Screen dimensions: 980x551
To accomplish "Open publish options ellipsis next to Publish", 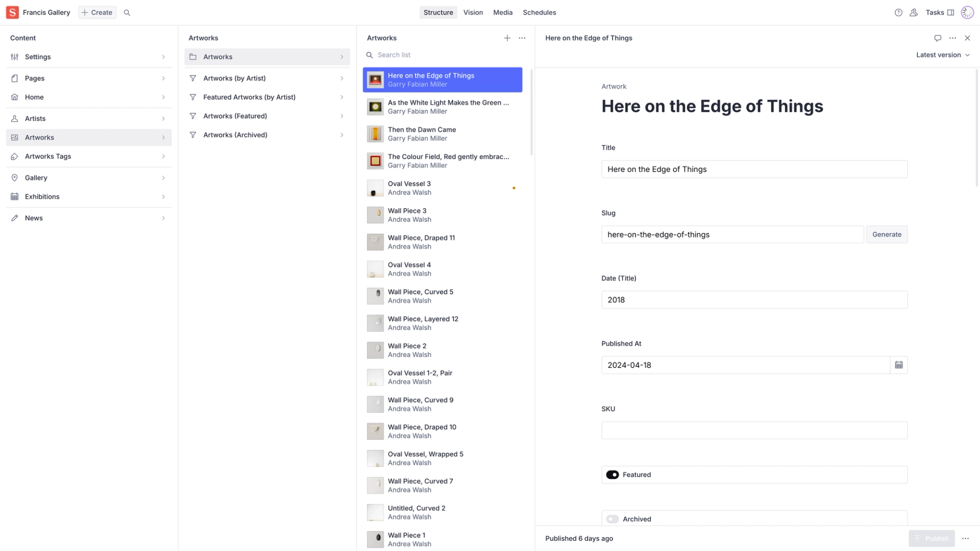I will [x=965, y=539].
